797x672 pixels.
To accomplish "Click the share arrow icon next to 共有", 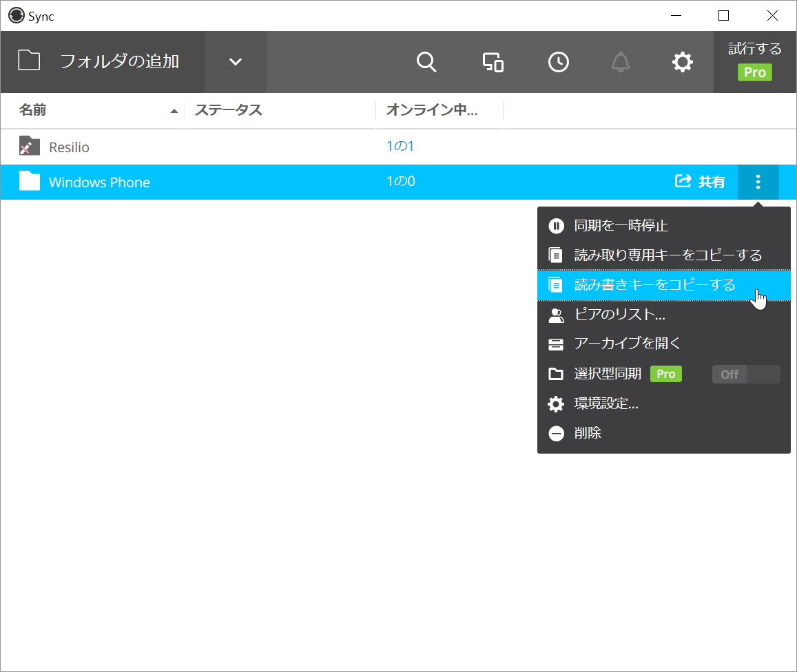I will 683,181.
